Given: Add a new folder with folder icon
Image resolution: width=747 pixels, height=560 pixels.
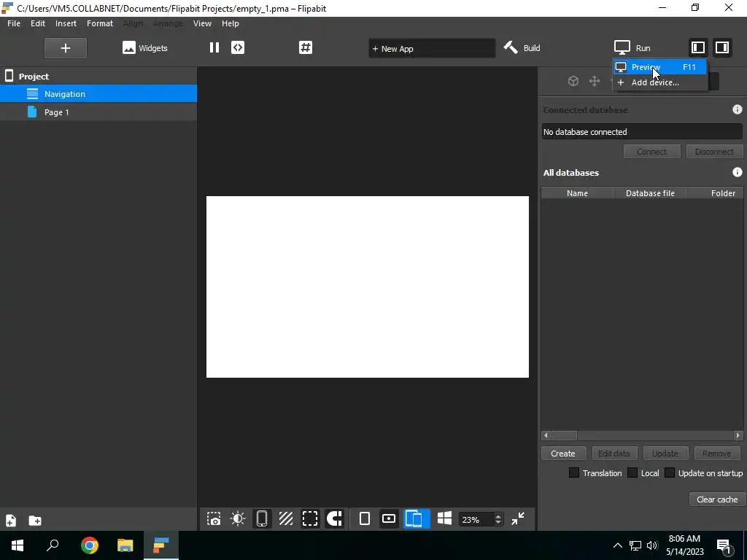Looking at the screenshot, I should pos(35,521).
